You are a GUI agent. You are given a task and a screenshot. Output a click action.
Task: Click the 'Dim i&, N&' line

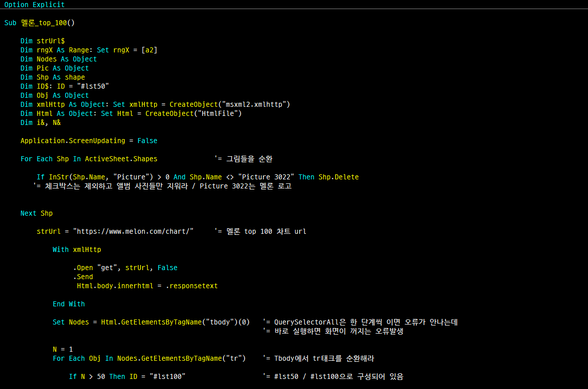(x=40, y=122)
